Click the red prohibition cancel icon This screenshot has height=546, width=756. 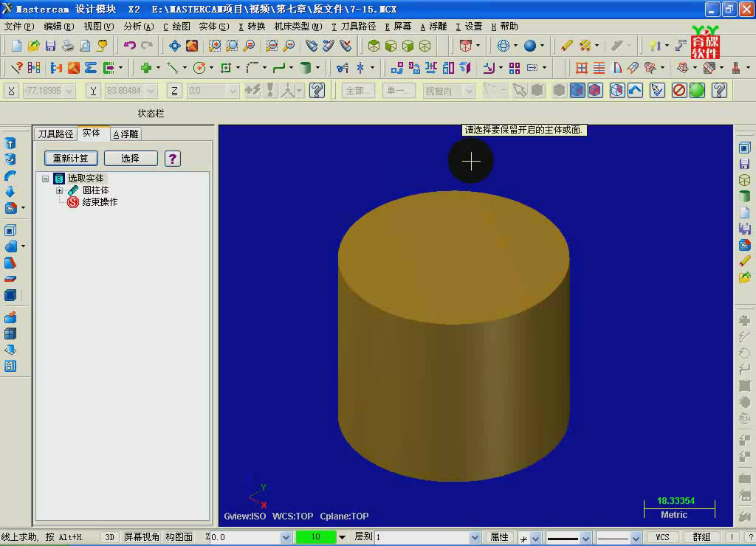point(679,91)
